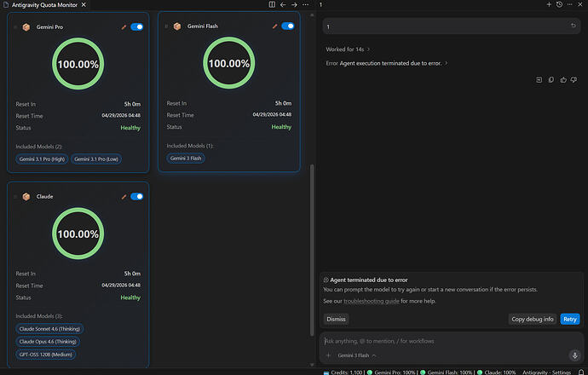The image size is (588, 375).
Task: Dismiss the agent error notice
Action: [336, 319]
